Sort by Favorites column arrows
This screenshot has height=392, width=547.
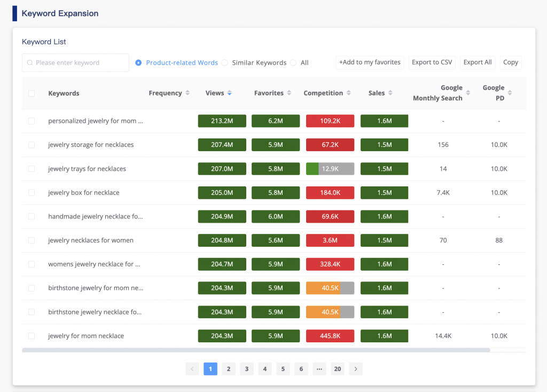click(x=289, y=93)
